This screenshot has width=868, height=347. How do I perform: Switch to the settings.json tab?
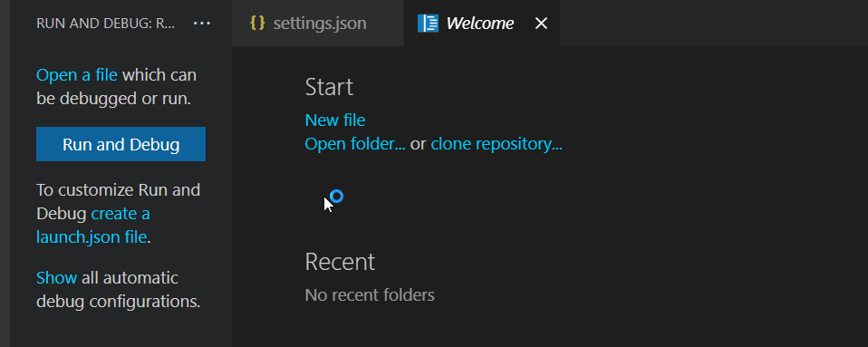[x=318, y=24]
